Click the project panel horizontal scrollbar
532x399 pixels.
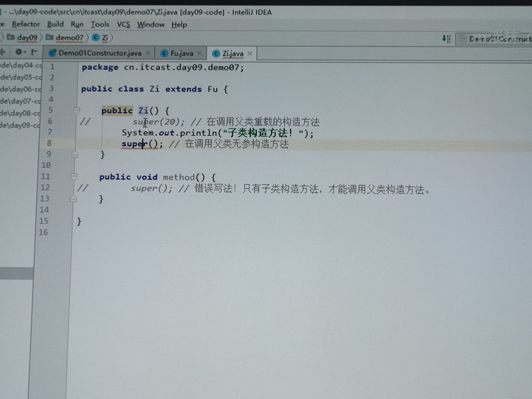(17, 273)
